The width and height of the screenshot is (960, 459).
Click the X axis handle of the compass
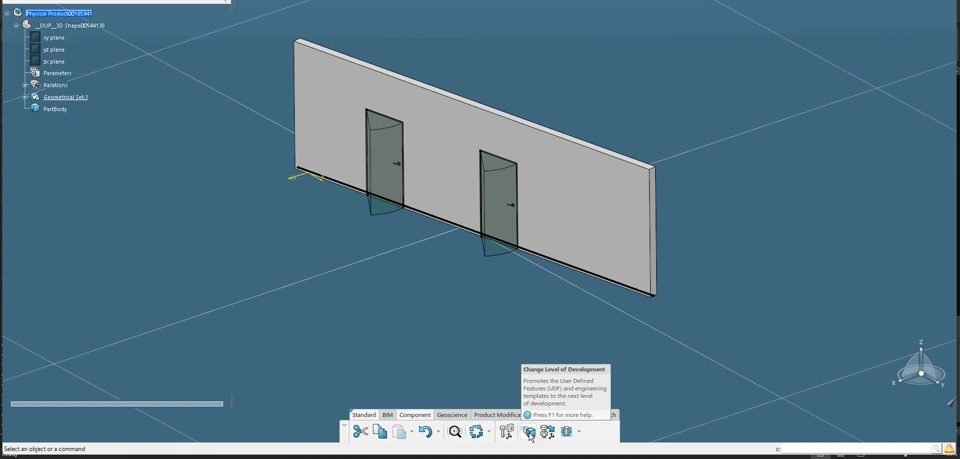pos(898,381)
